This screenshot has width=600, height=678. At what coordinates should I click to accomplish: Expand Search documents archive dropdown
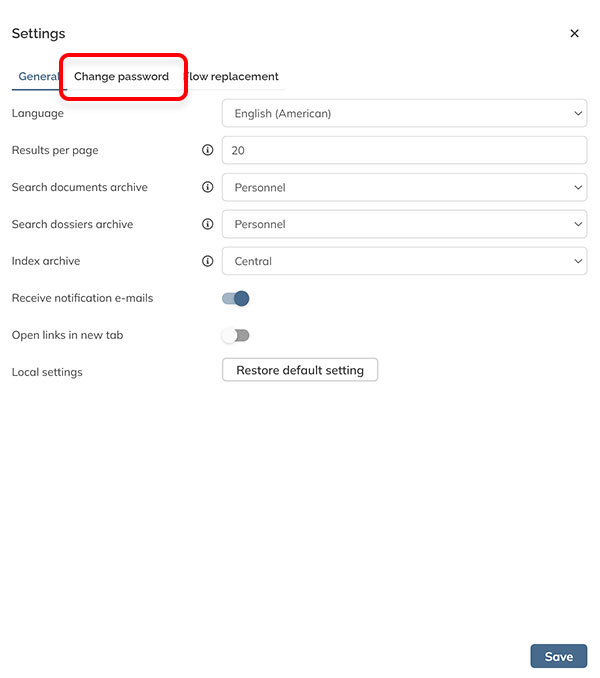point(404,187)
